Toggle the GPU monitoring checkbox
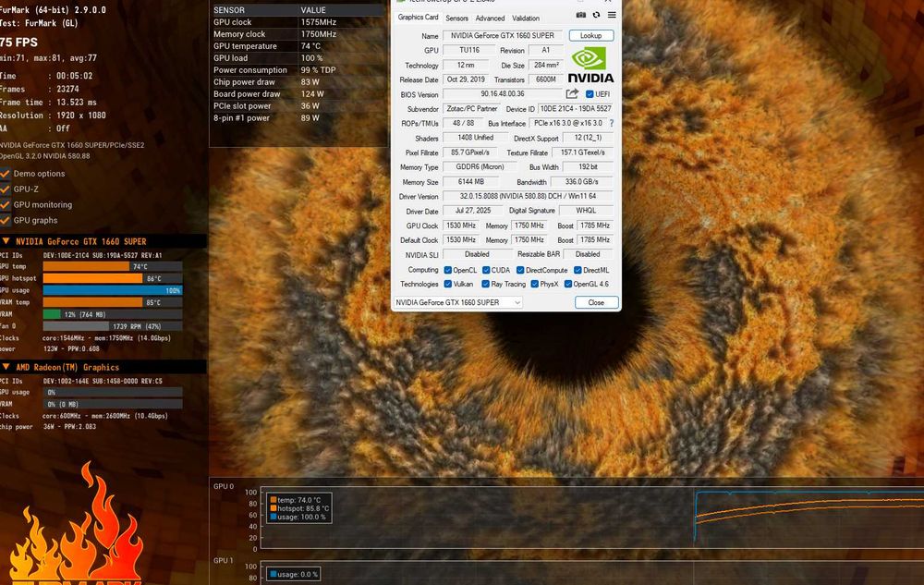The image size is (924, 585). pos(6,204)
